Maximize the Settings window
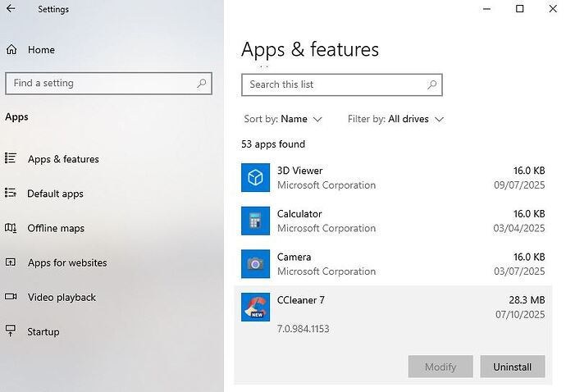566x392 pixels. point(519,9)
